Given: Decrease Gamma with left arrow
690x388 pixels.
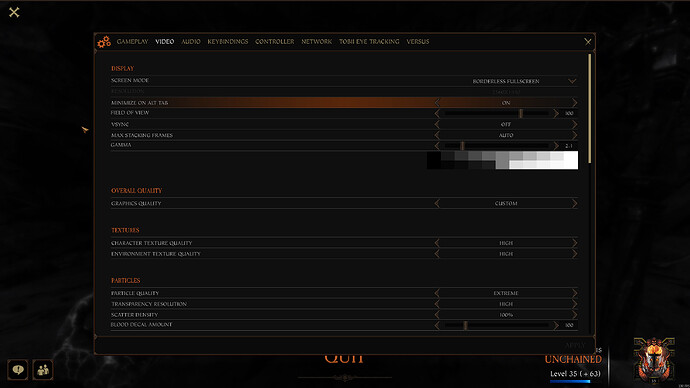Looking at the screenshot, I should click(437, 146).
